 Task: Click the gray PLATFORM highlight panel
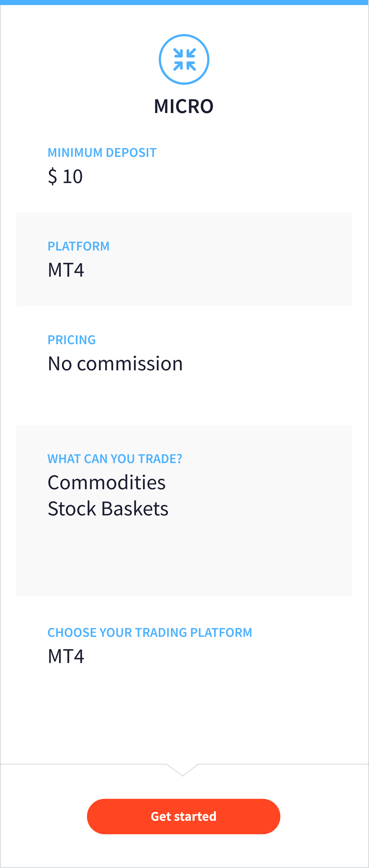point(184,259)
